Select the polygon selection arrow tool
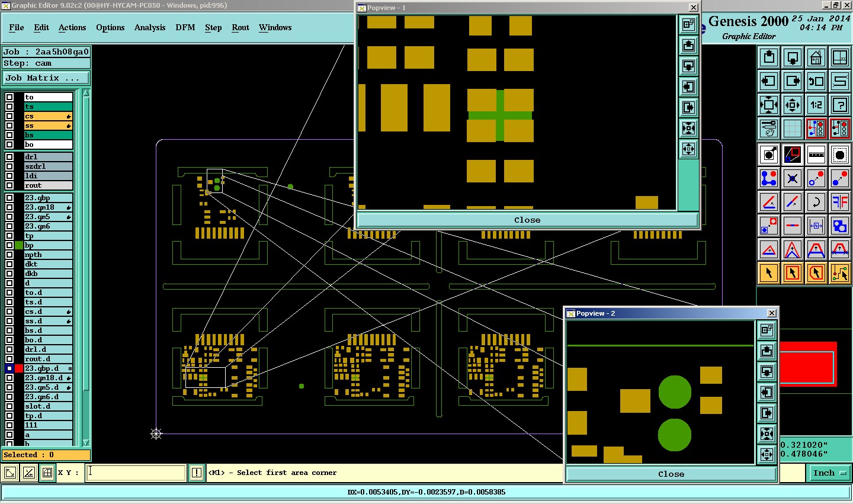The image size is (853, 504). pyautogui.click(x=816, y=273)
